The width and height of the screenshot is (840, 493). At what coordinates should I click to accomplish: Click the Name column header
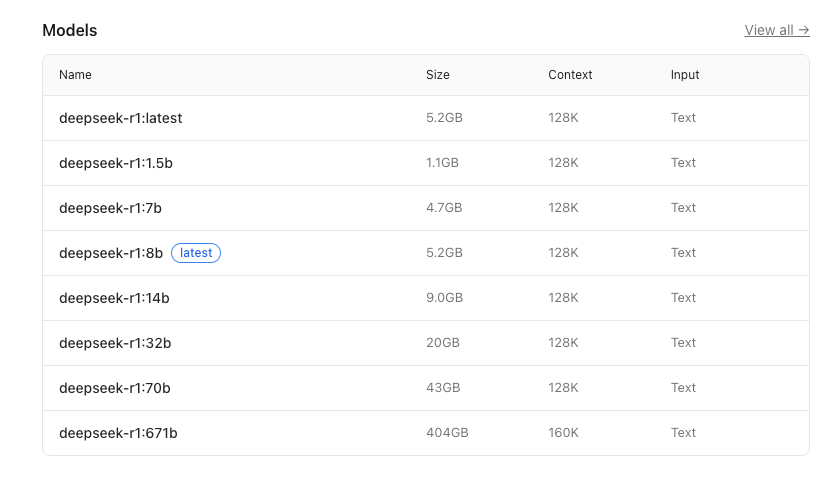click(x=75, y=75)
